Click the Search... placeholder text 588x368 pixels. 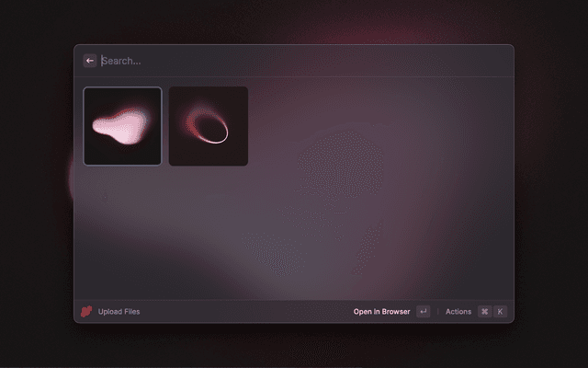coord(122,61)
